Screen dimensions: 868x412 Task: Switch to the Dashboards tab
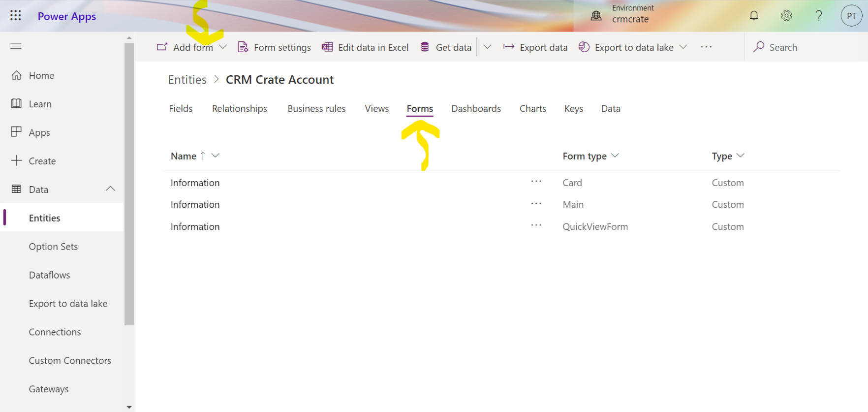pos(476,108)
